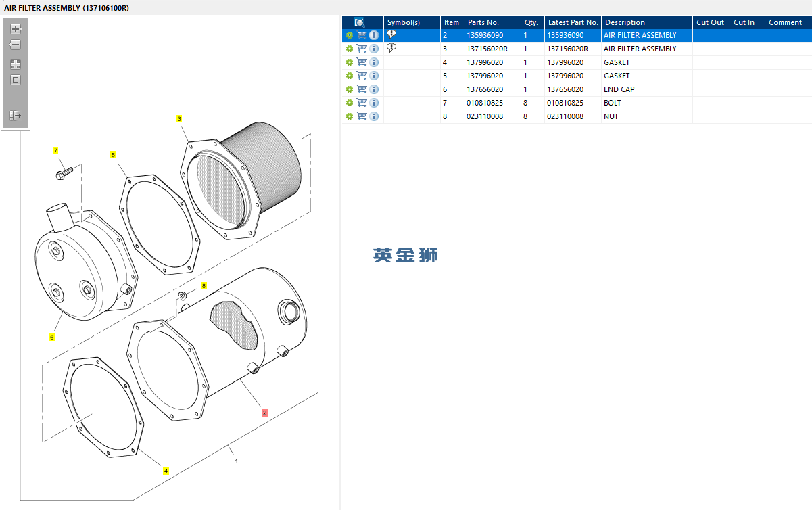
Task: Click part number 137656020 in Parts No. column
Action: pyautogui.click(x=485, y=89)
